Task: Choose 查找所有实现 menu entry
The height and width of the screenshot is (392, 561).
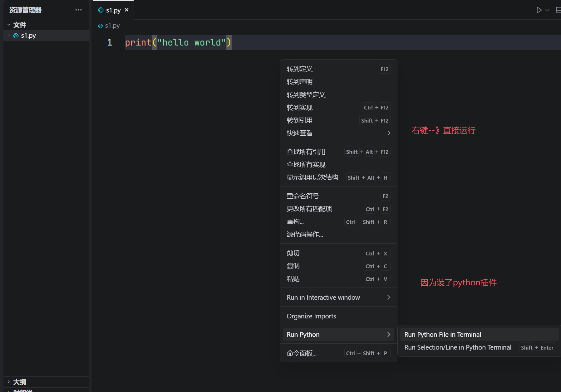Action: 338,165
